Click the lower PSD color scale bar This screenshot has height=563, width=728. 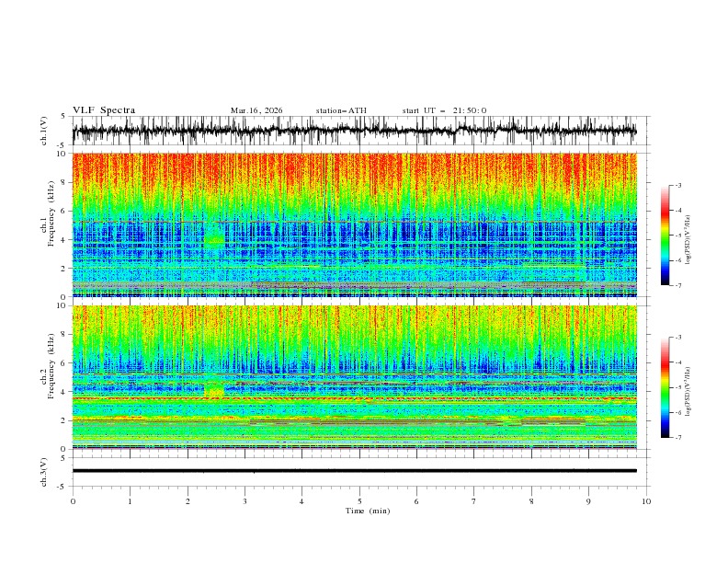(665, 387)
